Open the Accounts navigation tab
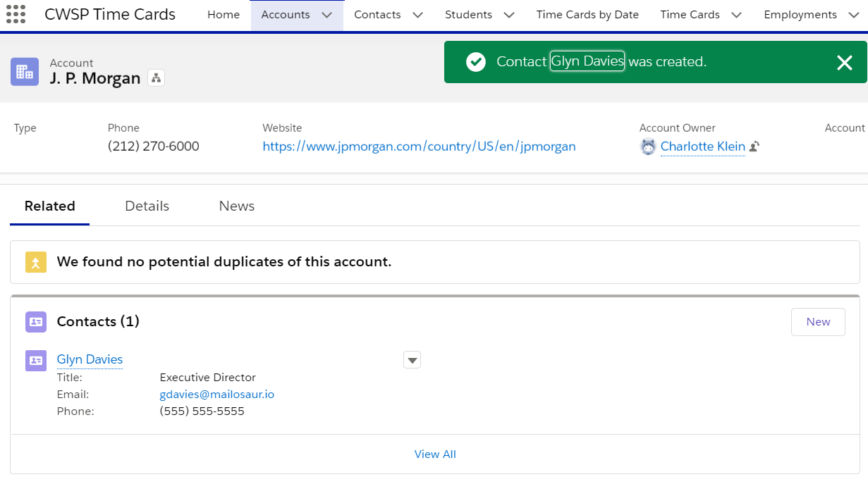 [286, 15]
